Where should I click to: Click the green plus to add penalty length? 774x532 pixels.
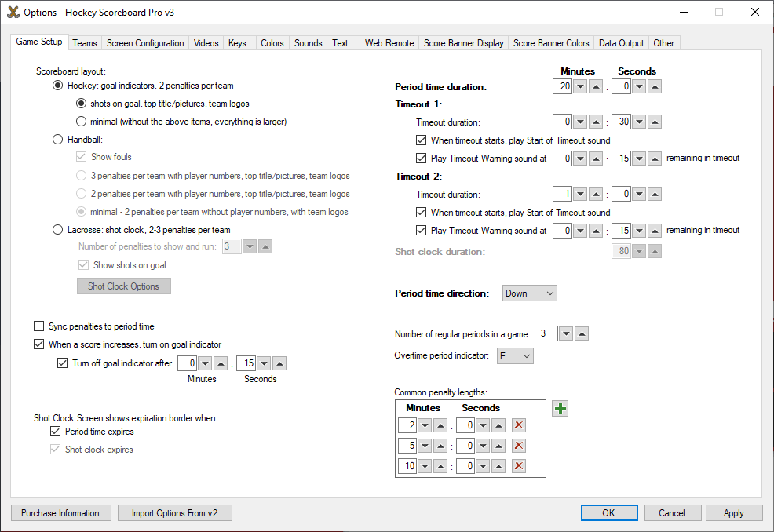click(560, 409)
